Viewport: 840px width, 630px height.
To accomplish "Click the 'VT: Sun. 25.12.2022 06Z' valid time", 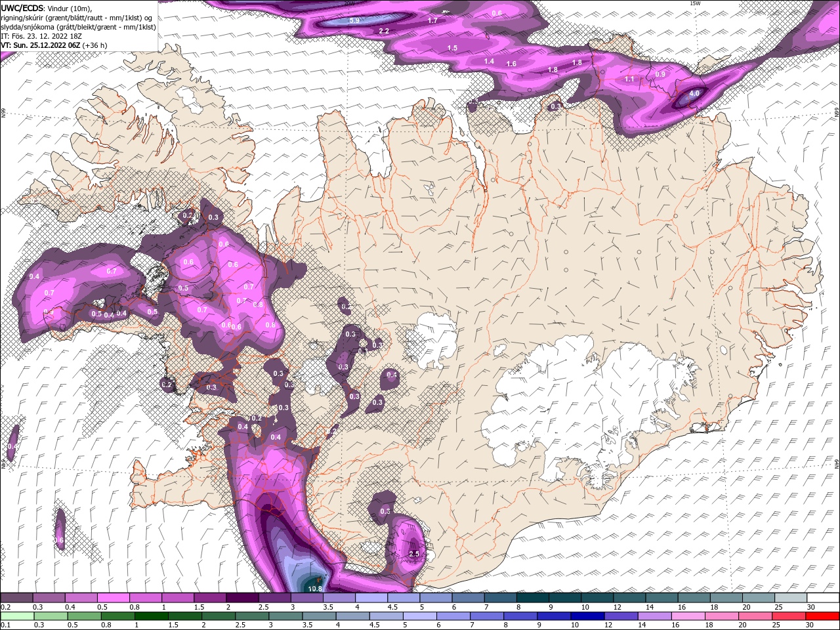I will (x=41, y=45).
